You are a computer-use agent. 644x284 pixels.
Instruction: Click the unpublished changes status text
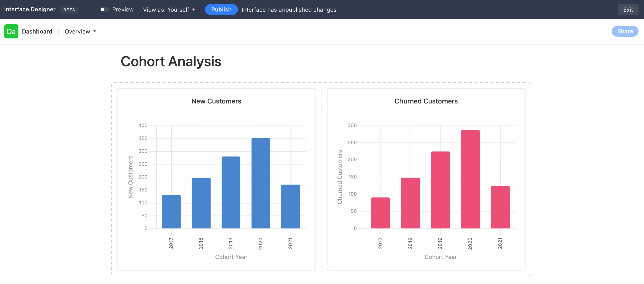pos(289,10)
